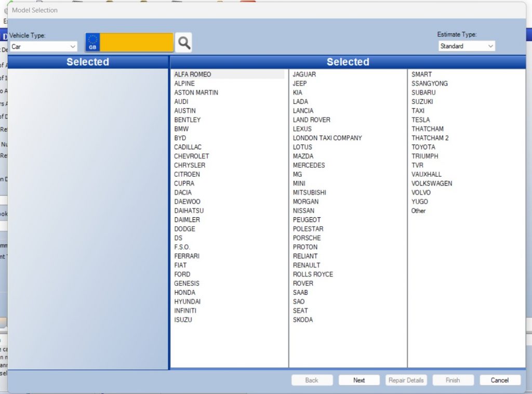Select VOLKSWAGEN make
This screenshot has width=532, height=394.
click(x=432, y=183)
